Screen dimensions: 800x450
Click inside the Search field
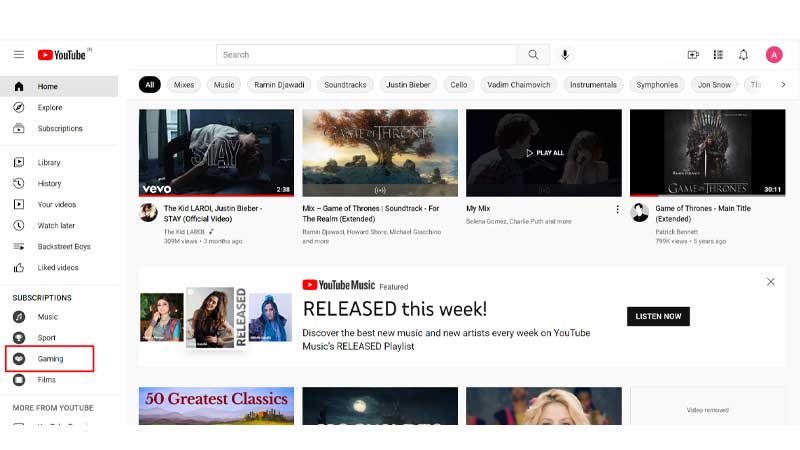tap(366, 55)
